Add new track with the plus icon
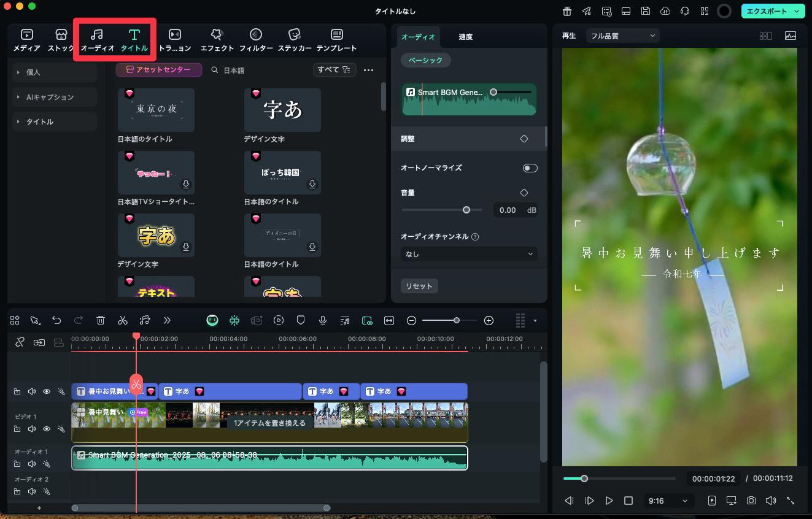This screenshot has height=519, width=812. 39,508
